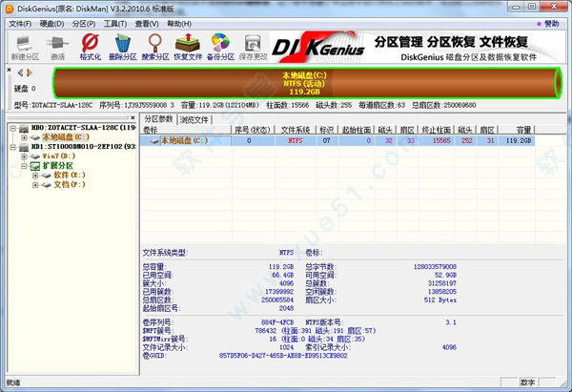Click the brown 本地磁盘(C:) partition bar
572x392 pixels.
(x=307, y=83)
